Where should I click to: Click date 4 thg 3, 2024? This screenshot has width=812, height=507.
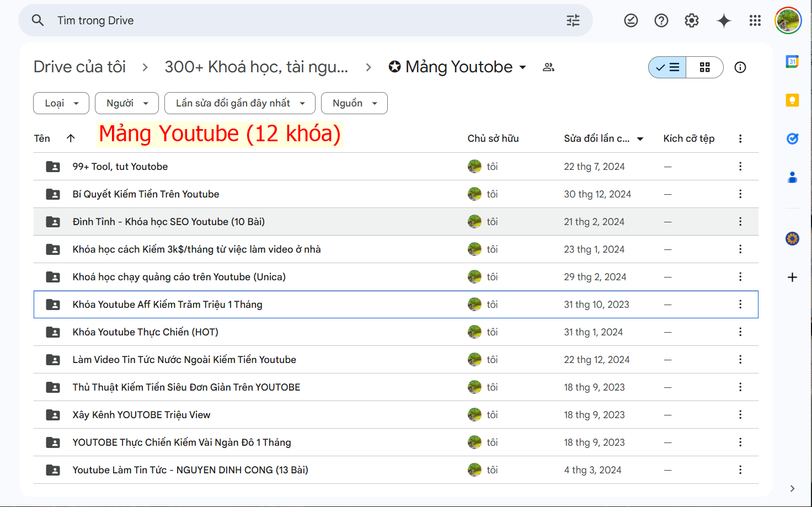[x=592, y=470]
